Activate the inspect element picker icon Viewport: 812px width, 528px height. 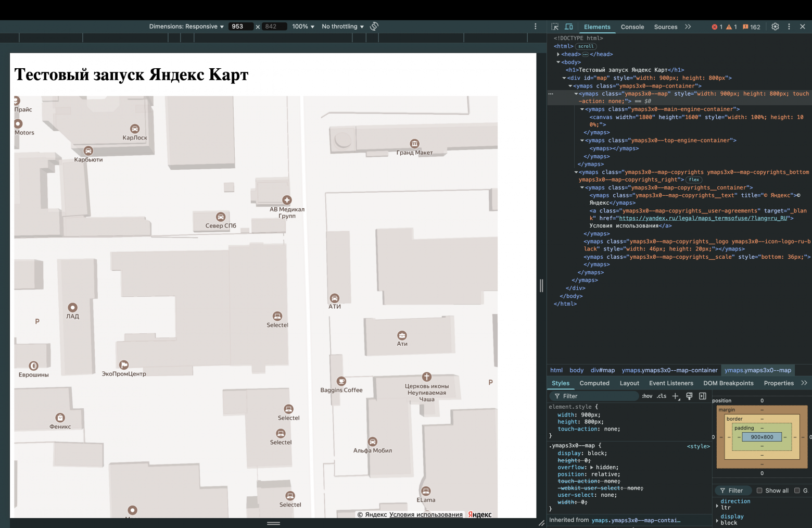coord(555,27)
